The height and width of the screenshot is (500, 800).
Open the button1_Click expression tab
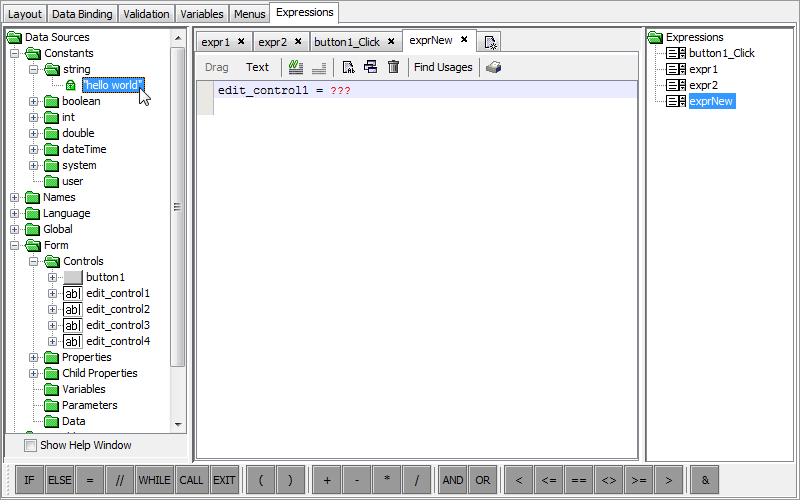click(x=346, y=42)
